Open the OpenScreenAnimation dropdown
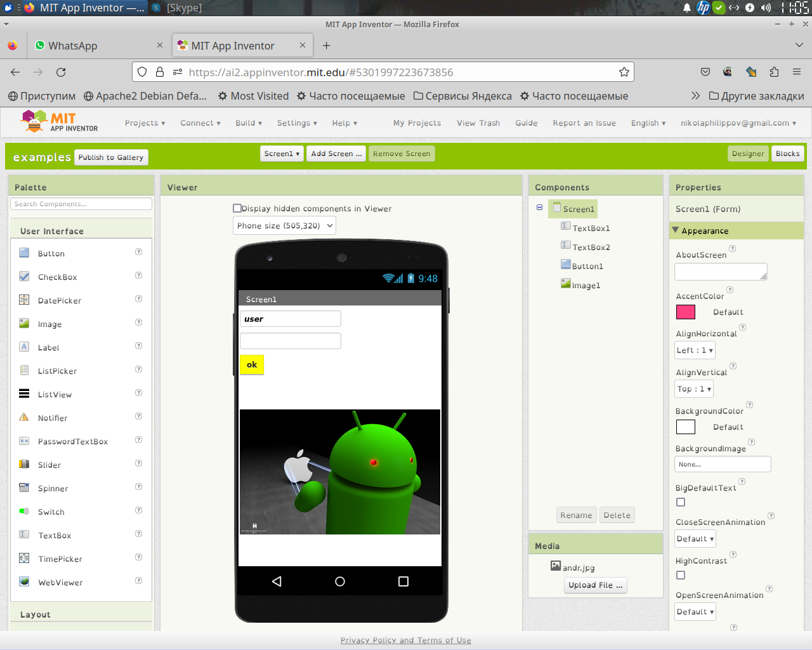Image resolution: width=812 pixels, height=650 pixels. (695, 612)
